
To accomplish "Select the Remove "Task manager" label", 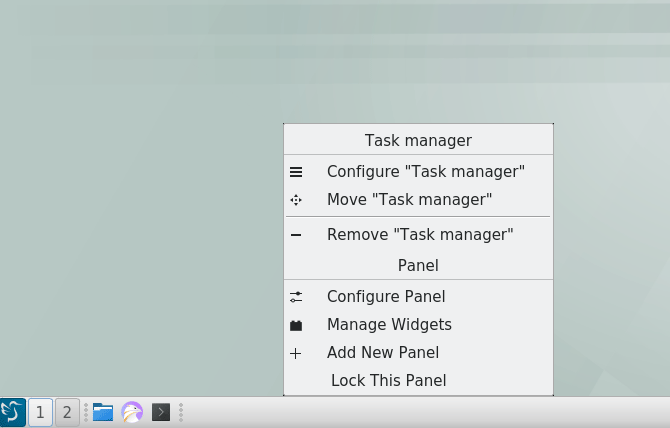I will tap(420, 235).
